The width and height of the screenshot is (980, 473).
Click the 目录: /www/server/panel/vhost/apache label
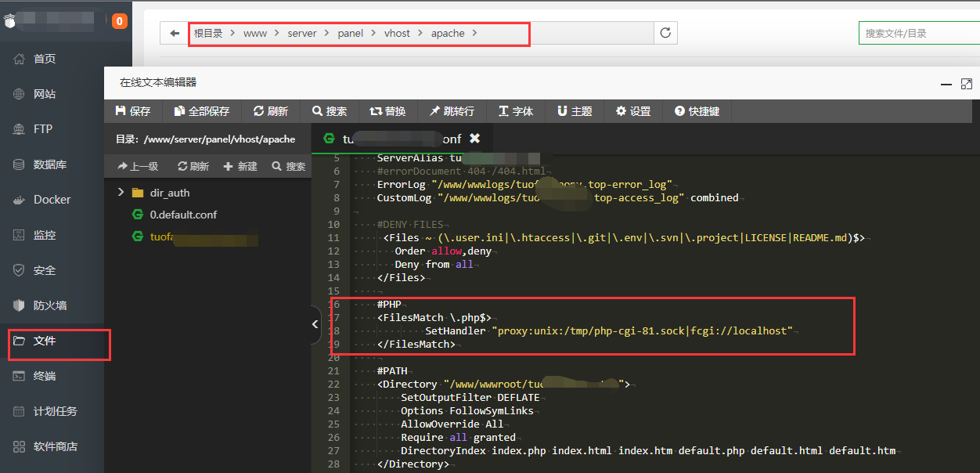[x=206, y=139]
